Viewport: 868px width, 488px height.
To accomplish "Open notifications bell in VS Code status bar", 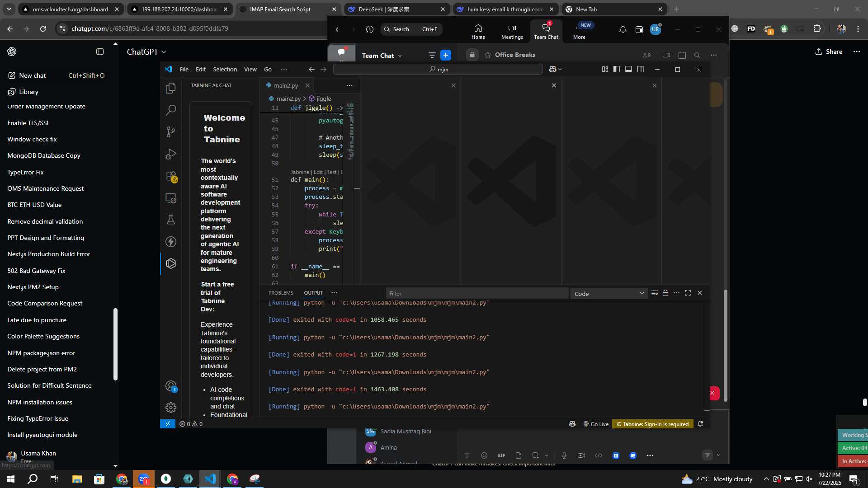I will [700, 424].
